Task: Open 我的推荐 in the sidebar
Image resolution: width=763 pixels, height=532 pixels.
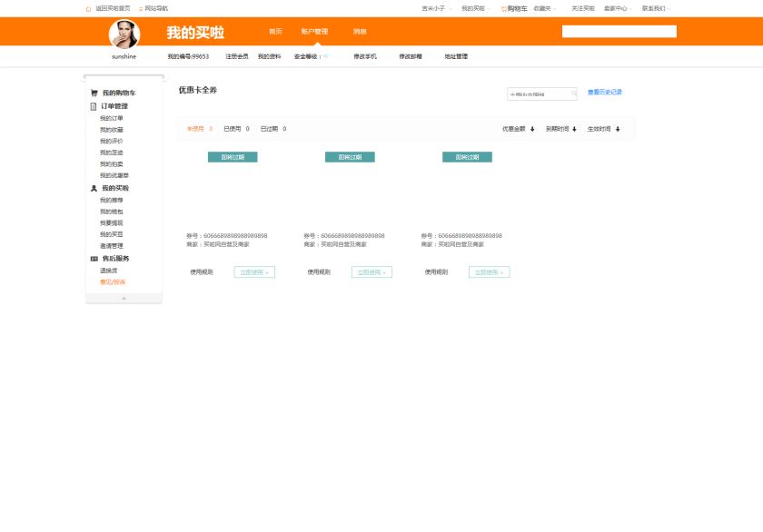Action: (x=112, y=201)
